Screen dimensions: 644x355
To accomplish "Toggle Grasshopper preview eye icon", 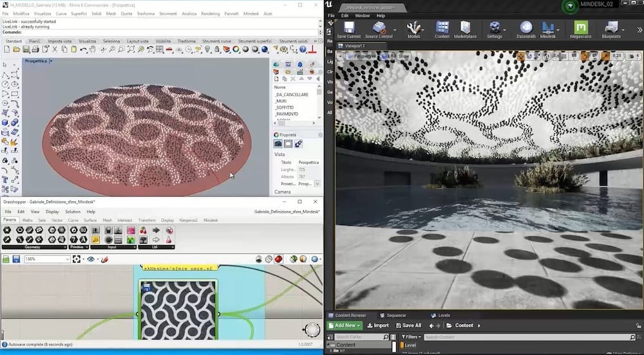I will click(x=91, y=259).
